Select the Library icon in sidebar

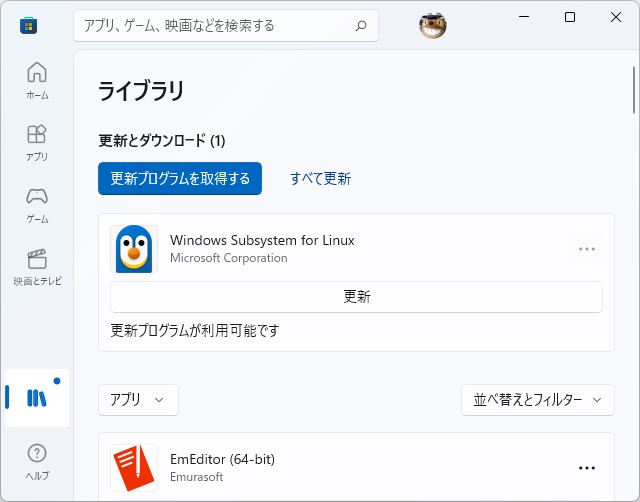pos(37,398)
